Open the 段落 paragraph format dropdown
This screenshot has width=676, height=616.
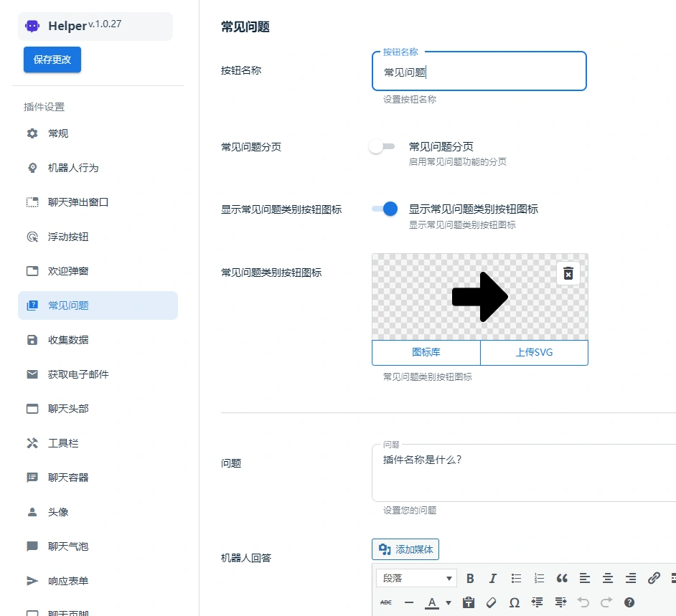tap(416, 578)
